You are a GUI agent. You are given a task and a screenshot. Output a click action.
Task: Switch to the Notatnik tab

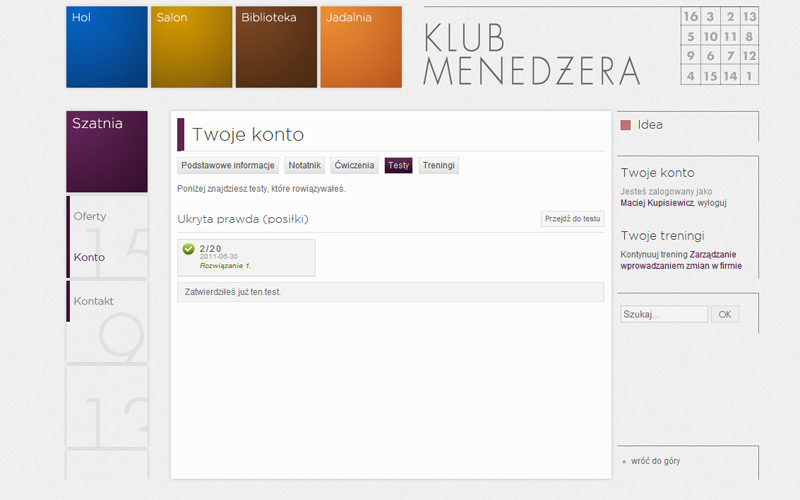tap(305, 165)
